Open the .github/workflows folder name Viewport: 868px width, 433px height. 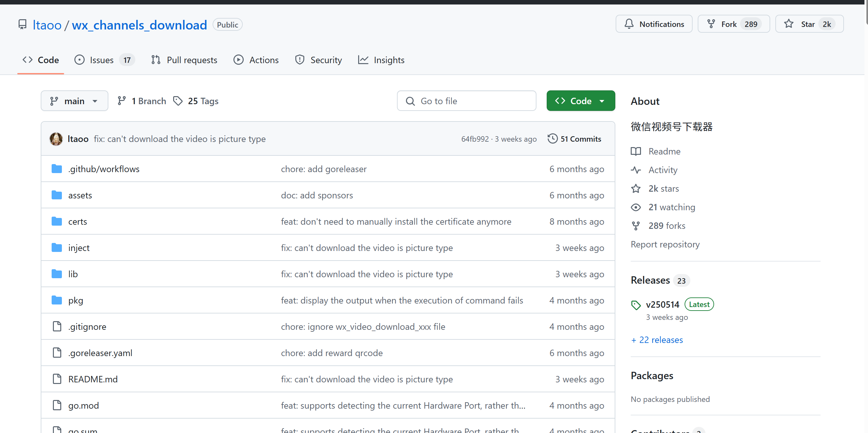(104, 169)
